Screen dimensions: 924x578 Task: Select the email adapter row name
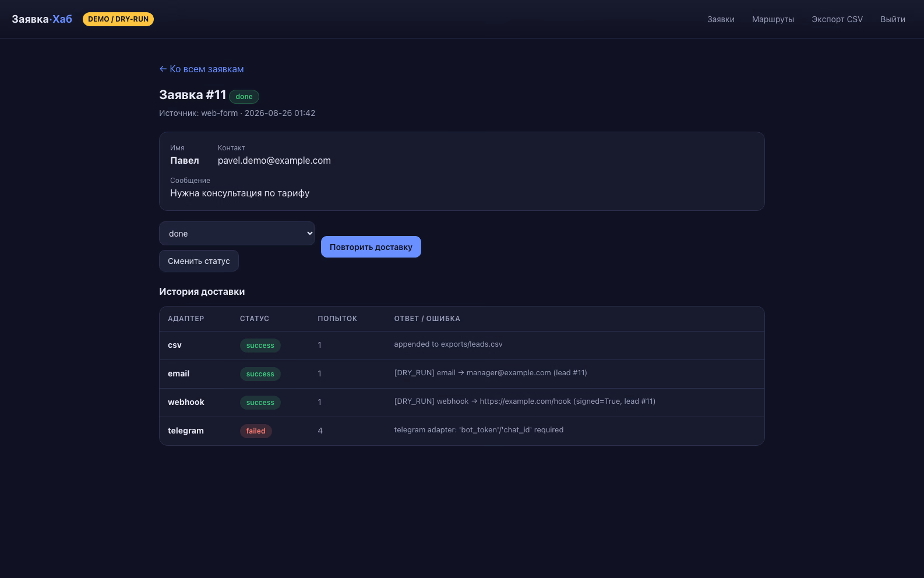click(178, 373)
